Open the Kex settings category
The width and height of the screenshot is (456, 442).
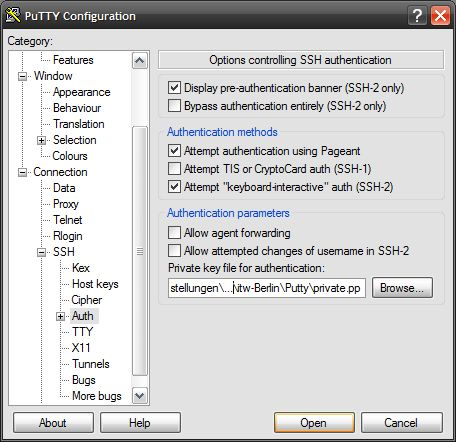click(81, 268)
